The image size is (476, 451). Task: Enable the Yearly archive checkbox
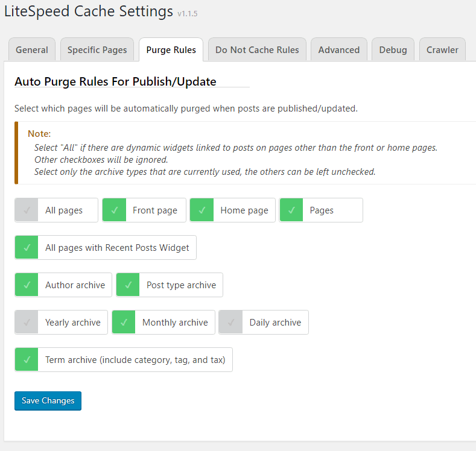pos(27,323)
